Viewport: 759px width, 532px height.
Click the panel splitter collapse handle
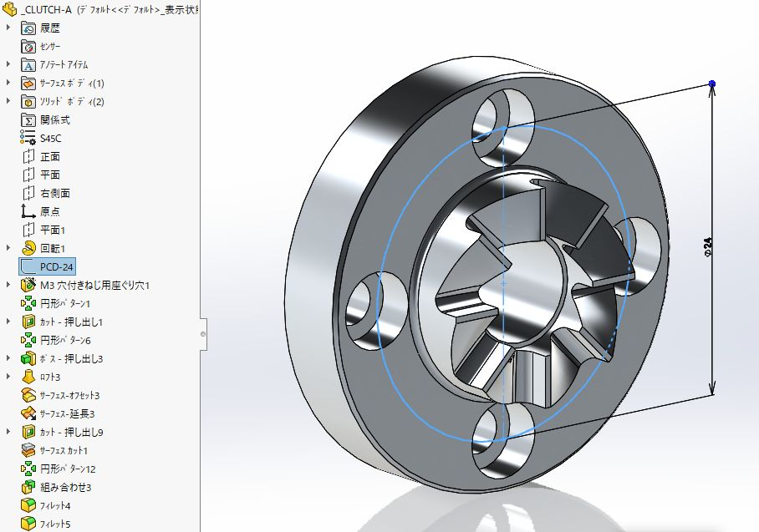(203, 334)
